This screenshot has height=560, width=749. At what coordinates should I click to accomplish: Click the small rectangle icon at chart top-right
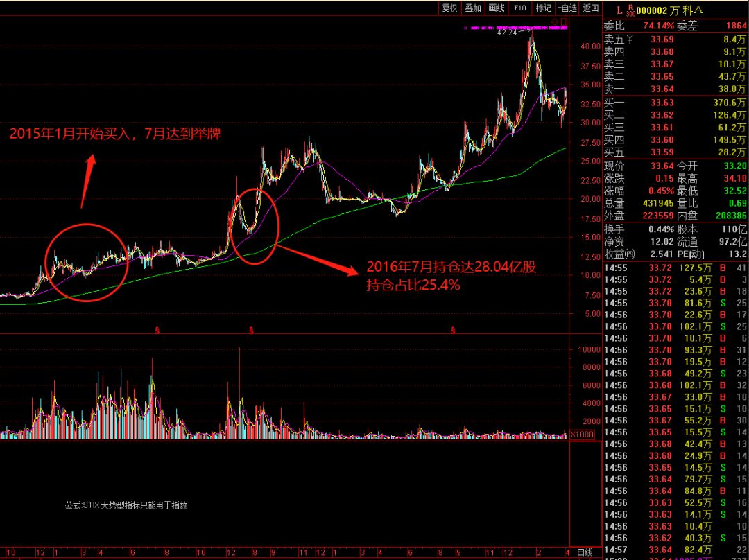565,23
